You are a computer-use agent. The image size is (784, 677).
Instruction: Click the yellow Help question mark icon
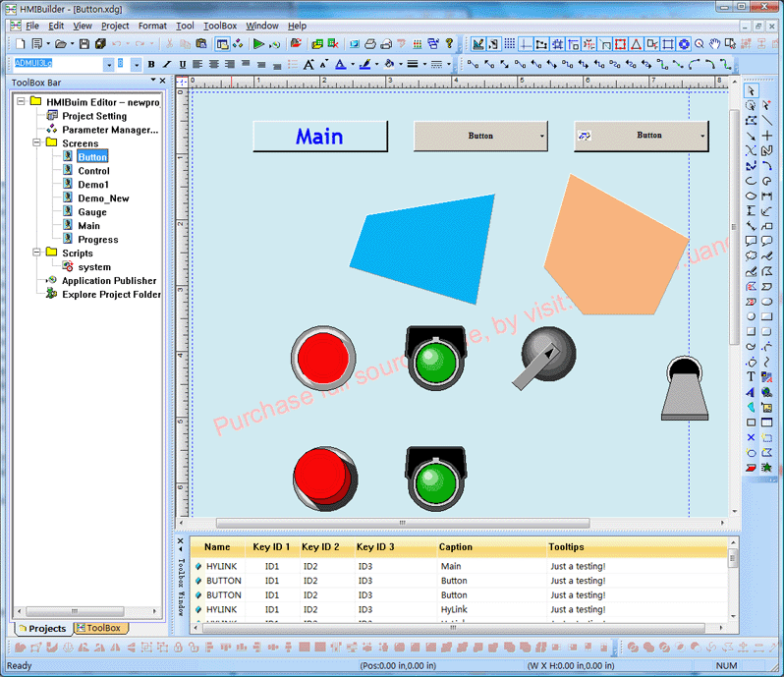click(x=449, y=44)
